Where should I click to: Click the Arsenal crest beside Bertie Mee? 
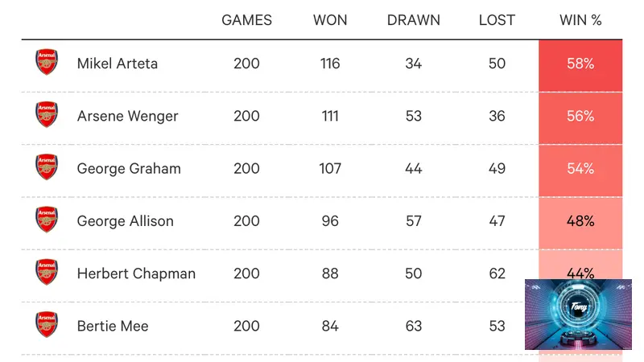[x=47, y=325]
